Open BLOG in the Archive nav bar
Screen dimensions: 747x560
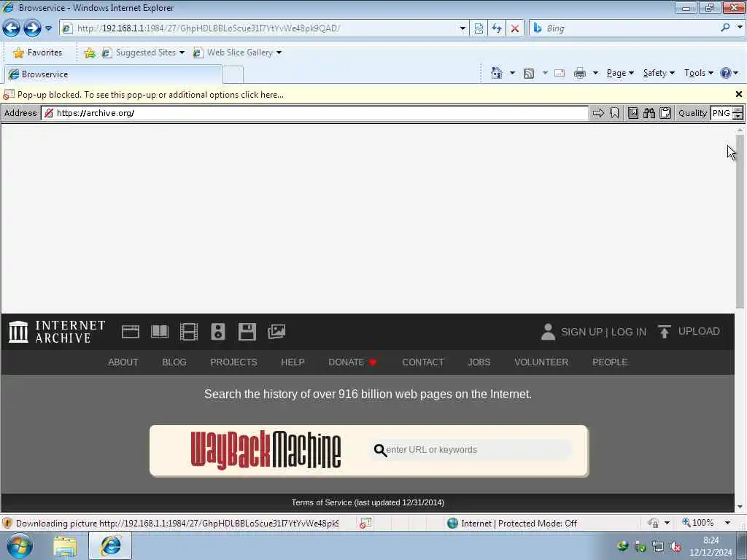(x=174, y=362)
